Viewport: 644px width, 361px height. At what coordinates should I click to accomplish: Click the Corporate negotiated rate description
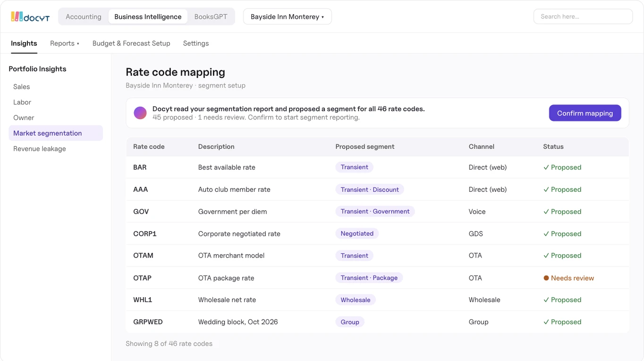coord(239,233)
